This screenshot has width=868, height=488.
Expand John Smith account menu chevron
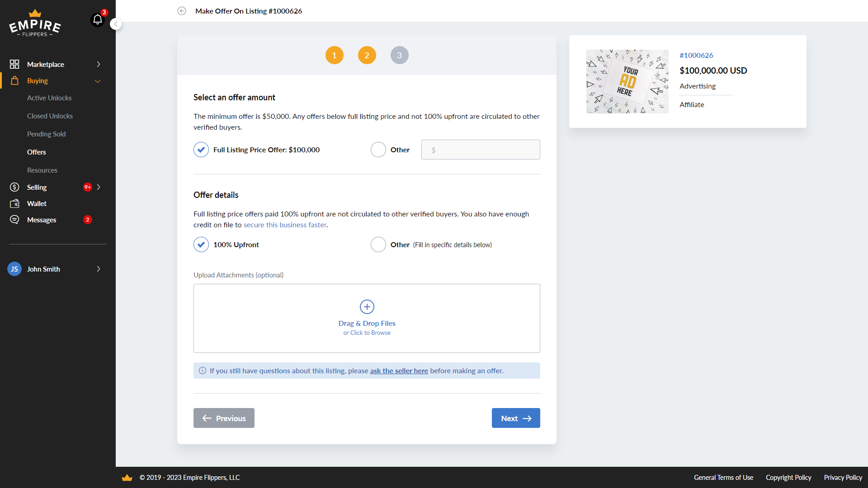coord(99,269)
